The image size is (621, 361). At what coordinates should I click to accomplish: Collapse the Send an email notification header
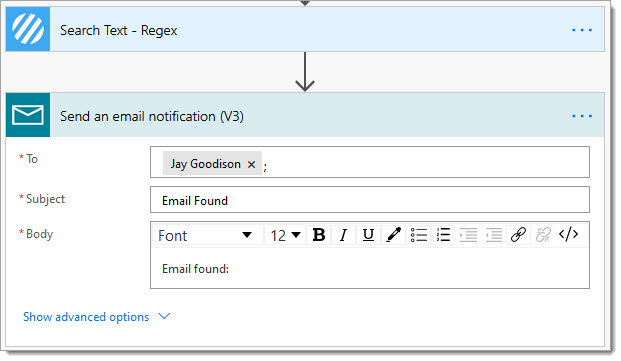pos(305,115)
